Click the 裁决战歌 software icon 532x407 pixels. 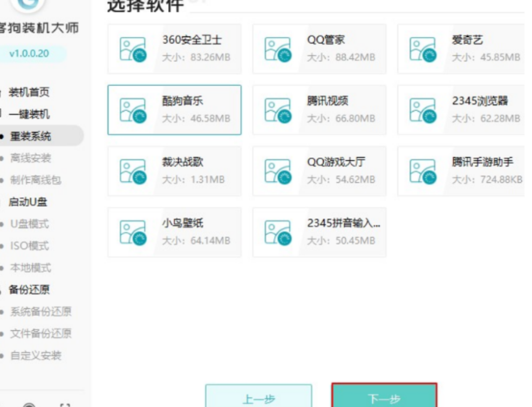tap(133, 171)
